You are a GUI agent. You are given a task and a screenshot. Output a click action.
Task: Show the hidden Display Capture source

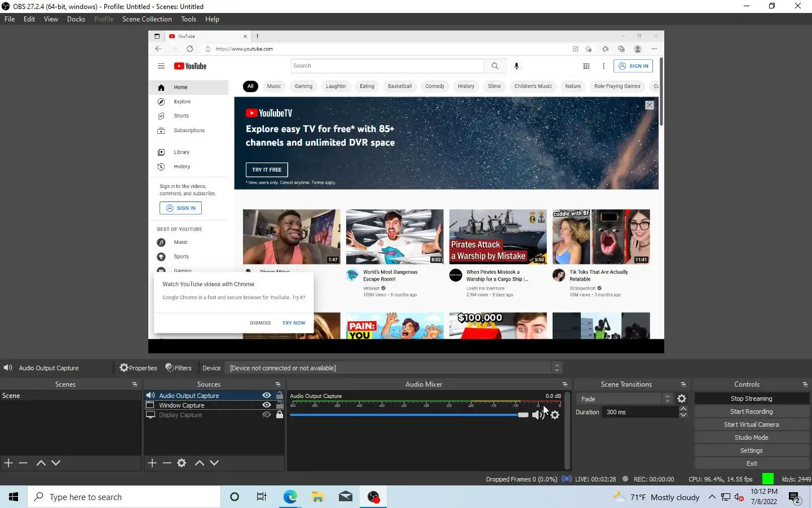(267, 415)
